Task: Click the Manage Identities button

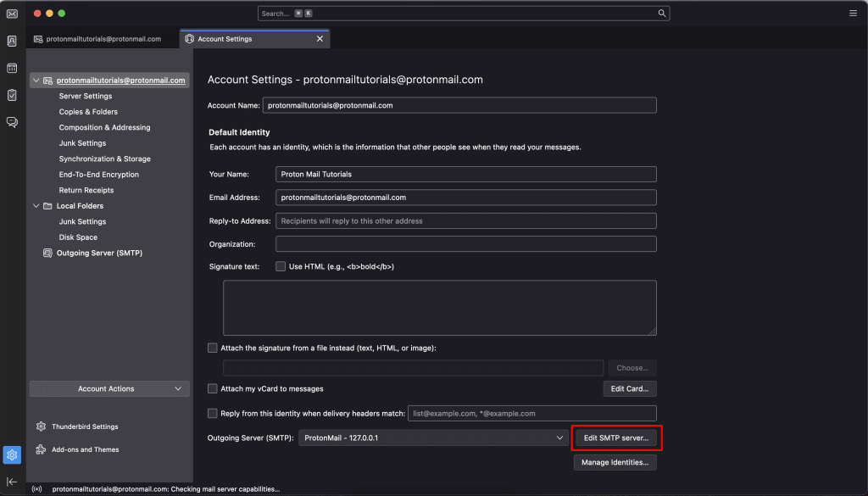Action: [x=615, y=462]
